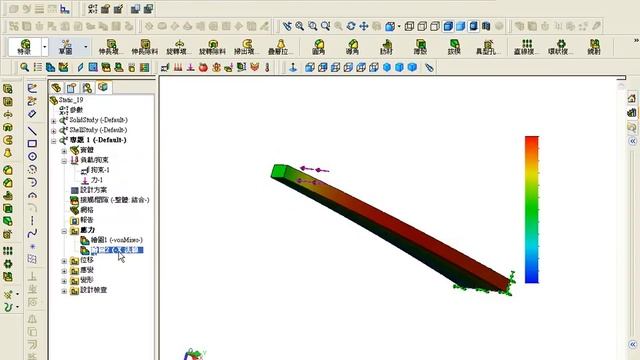Click the 特徵 (Features) toolbar button
The image size is (640, 360).
[x=25, y=47]
